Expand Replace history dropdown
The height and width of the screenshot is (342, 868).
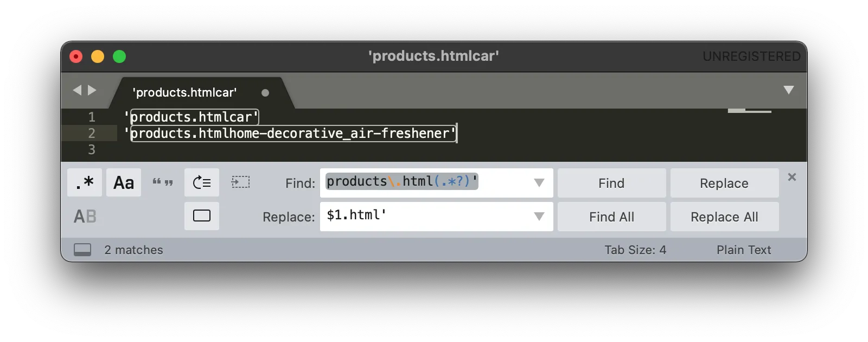[539, 217]
